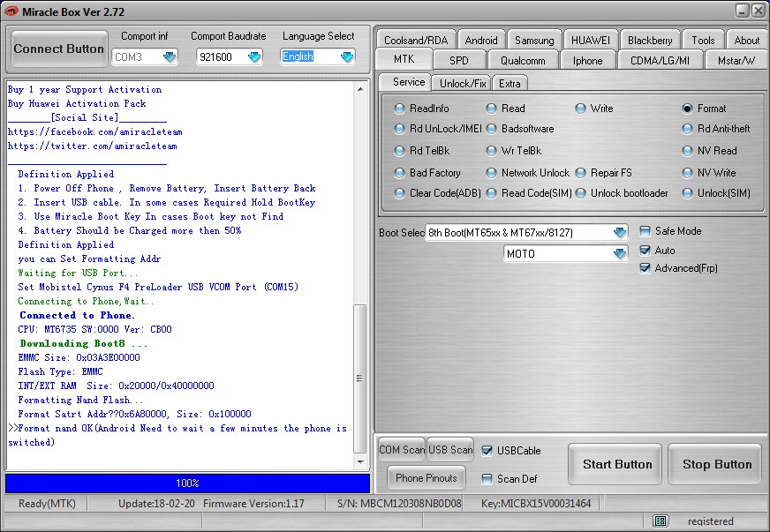Click the 100% blue progress bar
This screenshot has width=770, height=532.
tap(187, 483)
